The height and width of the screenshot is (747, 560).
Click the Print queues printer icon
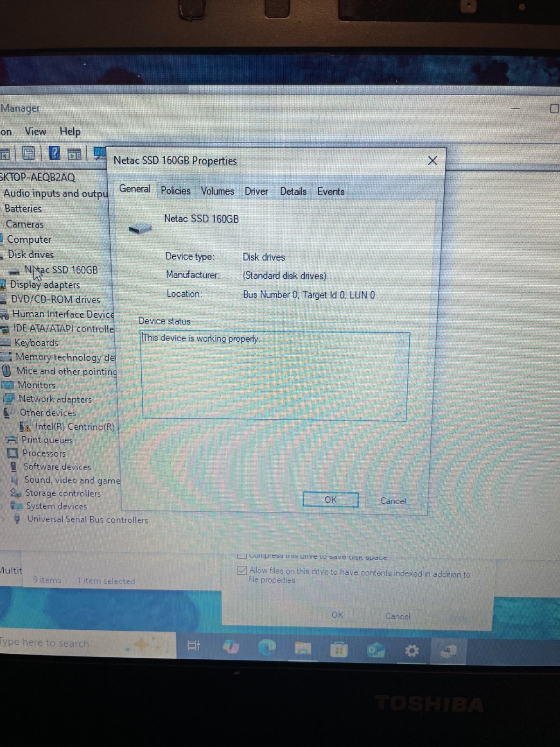(x=13, y=440)
